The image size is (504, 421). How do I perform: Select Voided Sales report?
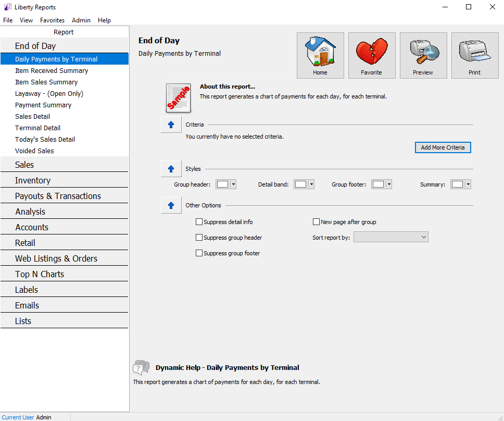[64, 151]
